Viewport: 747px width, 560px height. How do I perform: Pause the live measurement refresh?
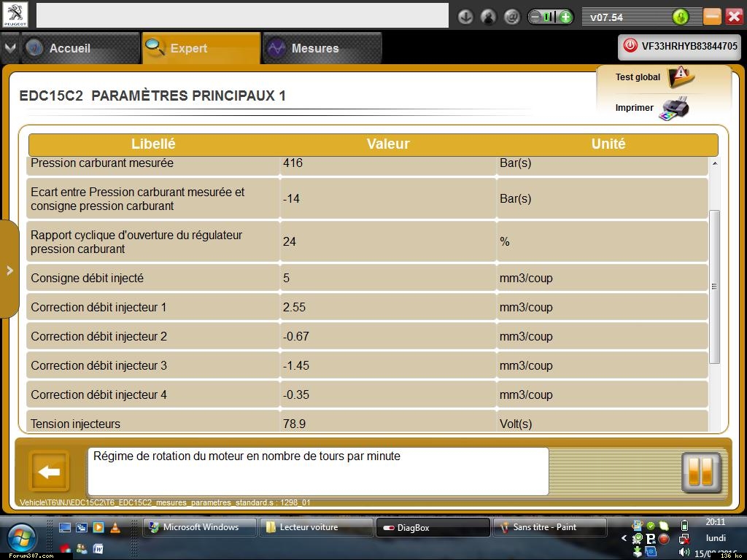[700, 472]
